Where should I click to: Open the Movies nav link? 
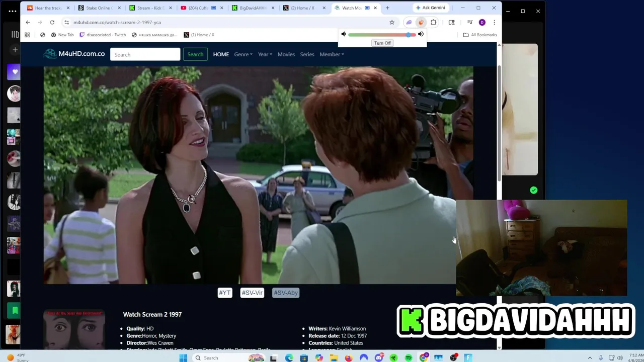pyautogui.click(x=286, y=54)
